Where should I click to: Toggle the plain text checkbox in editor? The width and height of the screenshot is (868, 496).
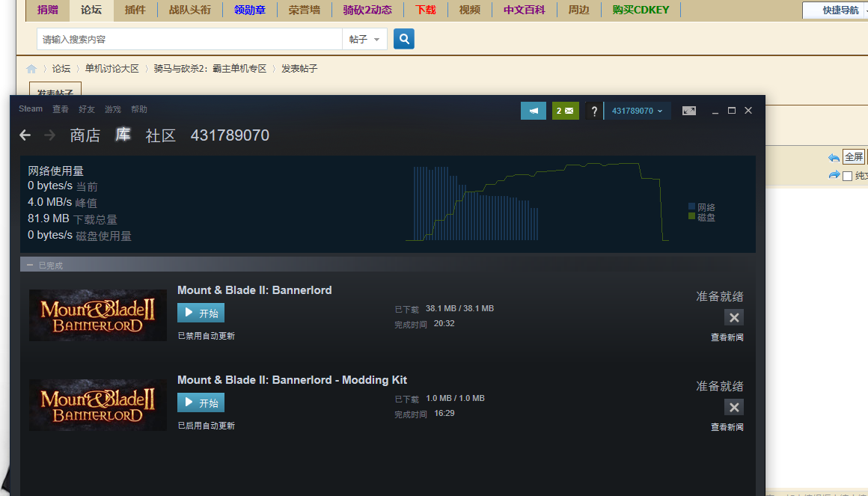847,176
